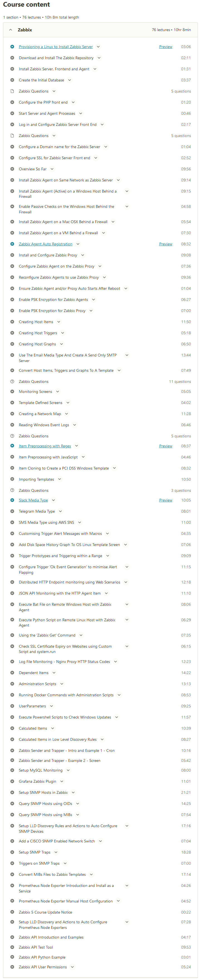Click play icon beside Slack Media Type
The height and width of the screenshot is (980, 199).
[12, 500]
